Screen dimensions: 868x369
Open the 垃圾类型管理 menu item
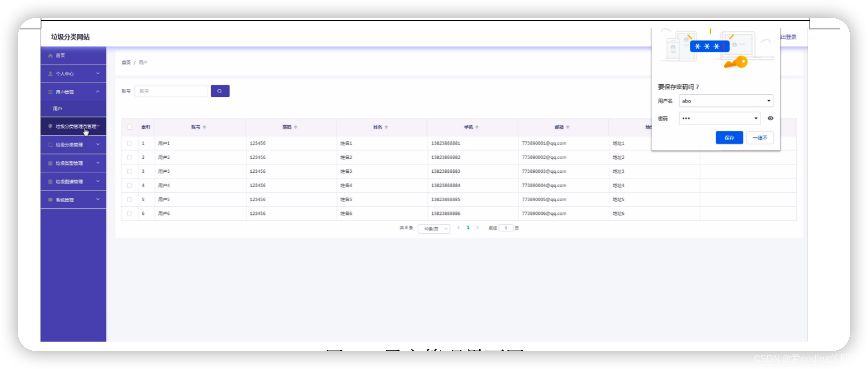73,163
